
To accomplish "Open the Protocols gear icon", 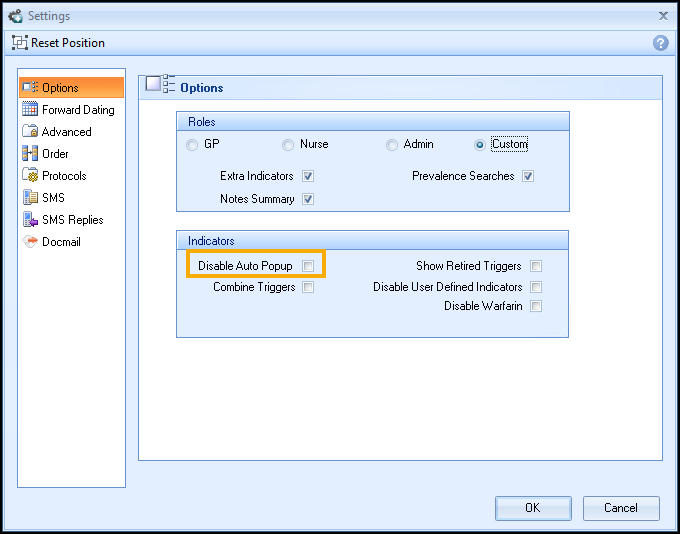I will (30, 176).
